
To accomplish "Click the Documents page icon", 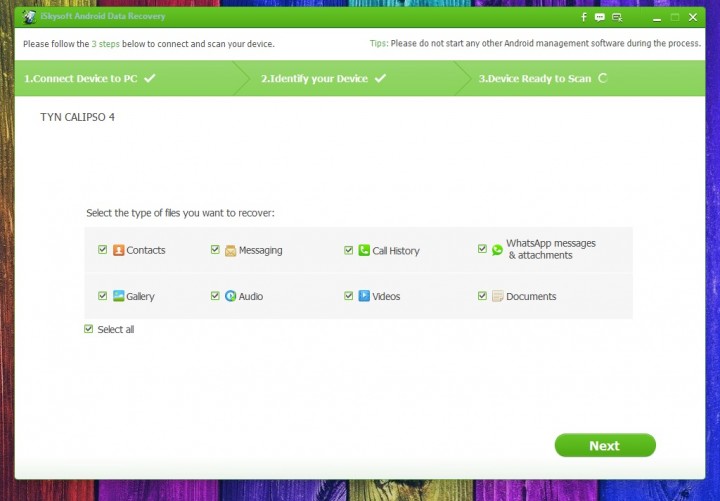I will pyautogui.click(x=497, y=296).
